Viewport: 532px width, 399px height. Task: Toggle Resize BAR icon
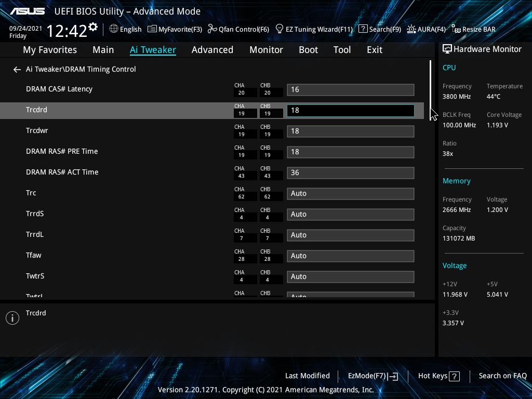click(456, 29)
